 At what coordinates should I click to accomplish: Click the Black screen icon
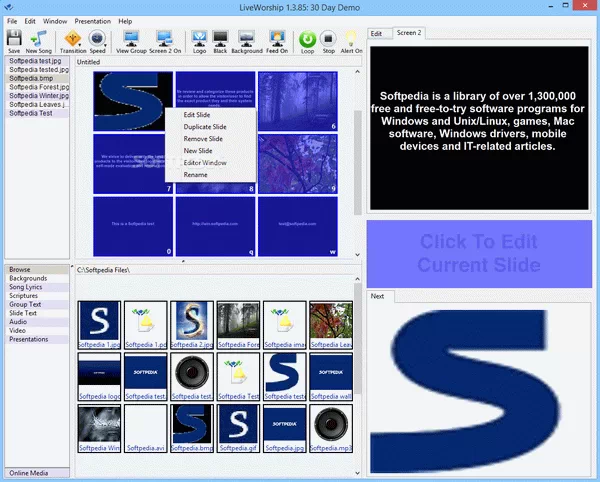point(219,39)
